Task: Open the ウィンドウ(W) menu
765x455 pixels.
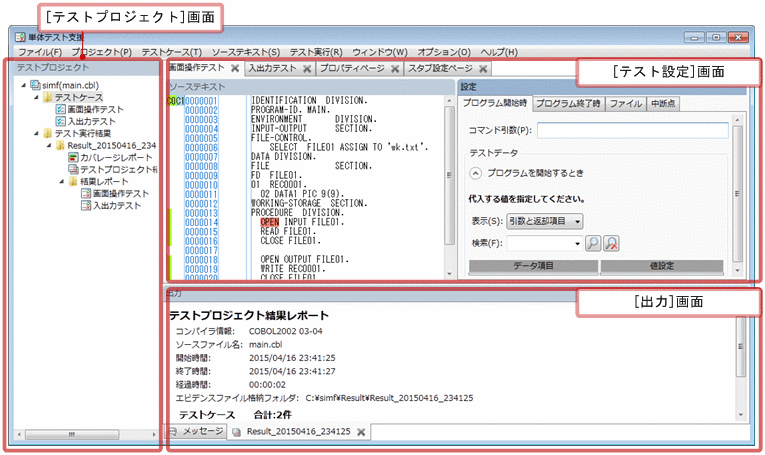Action: click(380, 52)
